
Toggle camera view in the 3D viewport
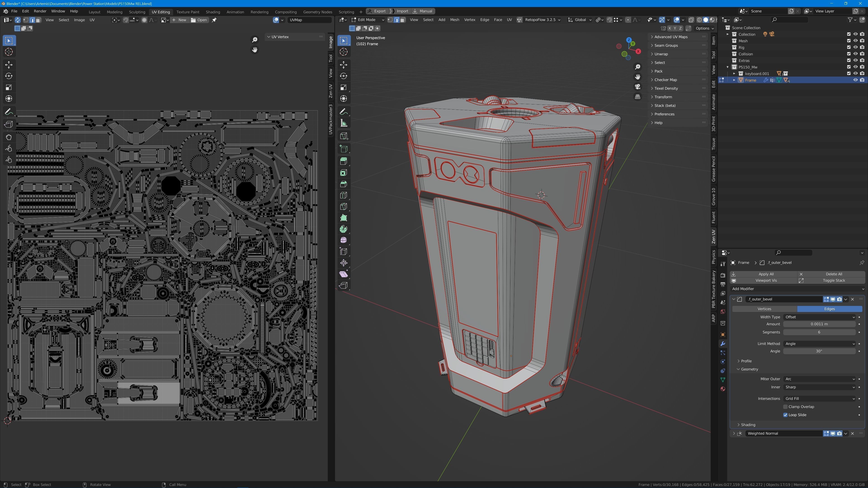click(x=637, y=87)
